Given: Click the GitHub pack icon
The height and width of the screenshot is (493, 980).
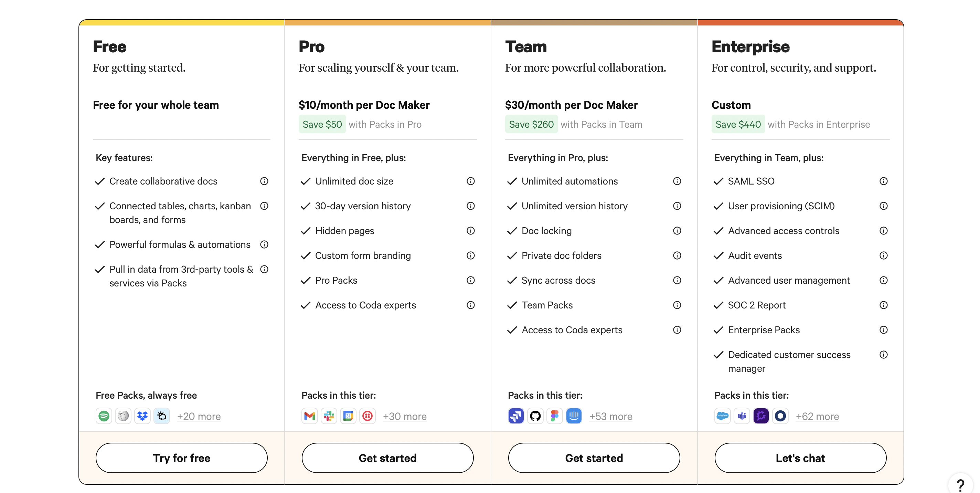Looking at the screenshot, I should coord(535,416).
